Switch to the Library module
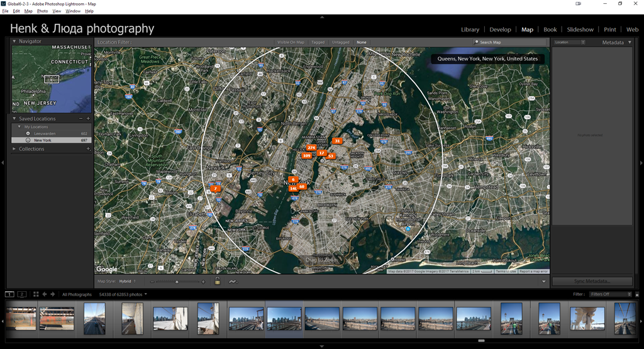 point(470,30)
